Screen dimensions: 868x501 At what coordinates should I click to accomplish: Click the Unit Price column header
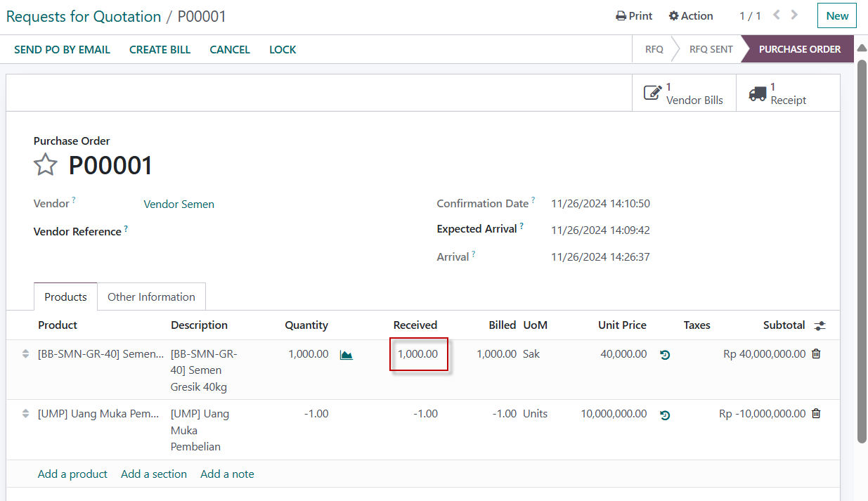click(622, 325)
